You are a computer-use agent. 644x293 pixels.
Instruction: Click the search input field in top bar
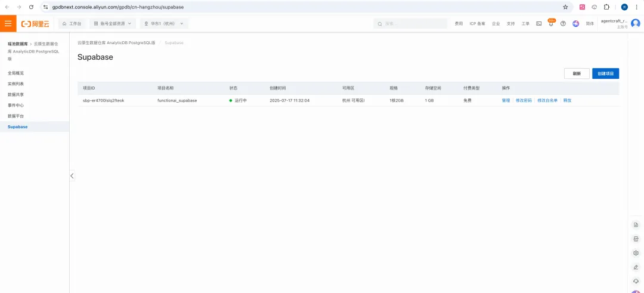click(x=410, y=24)
